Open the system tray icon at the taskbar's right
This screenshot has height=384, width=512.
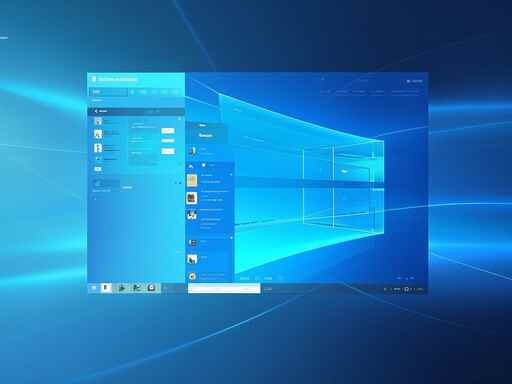click(406, 289)
